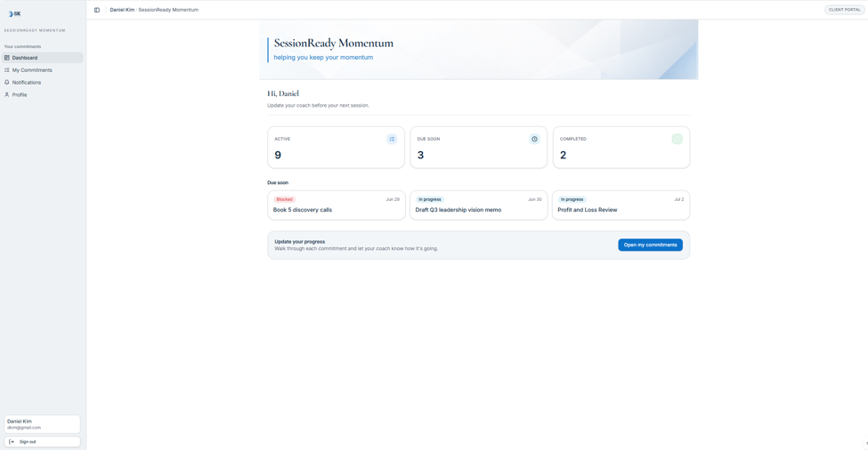
Task: Click the Notifications bell icon
Action: tap(6, 83)
